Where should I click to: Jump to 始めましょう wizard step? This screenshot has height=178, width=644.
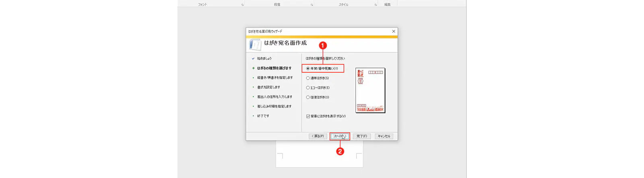264,59
